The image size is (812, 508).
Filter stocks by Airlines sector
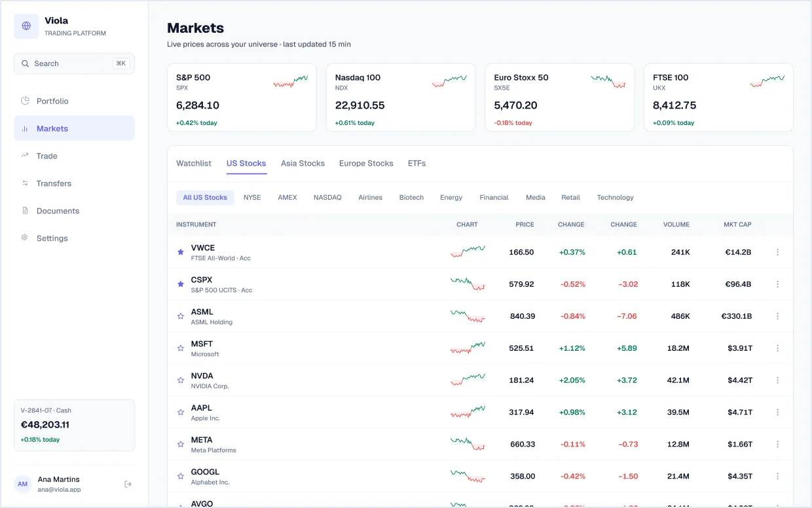click(371, 197)
